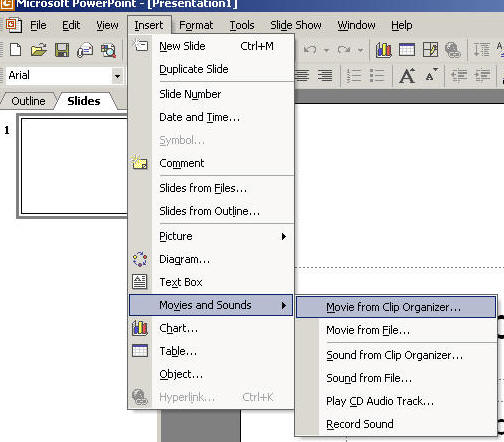The image size is (504, 442).
Task: Click the Save floppy disk icon
Action: point(62,50)
